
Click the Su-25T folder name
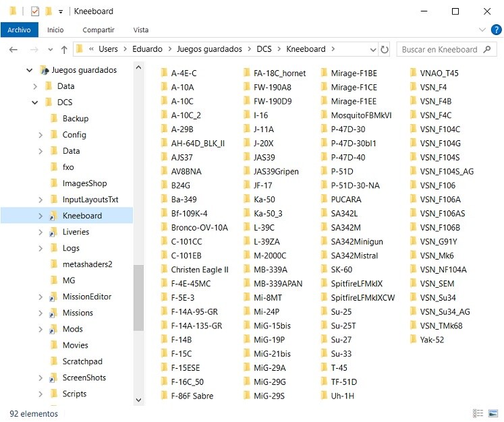343,326
